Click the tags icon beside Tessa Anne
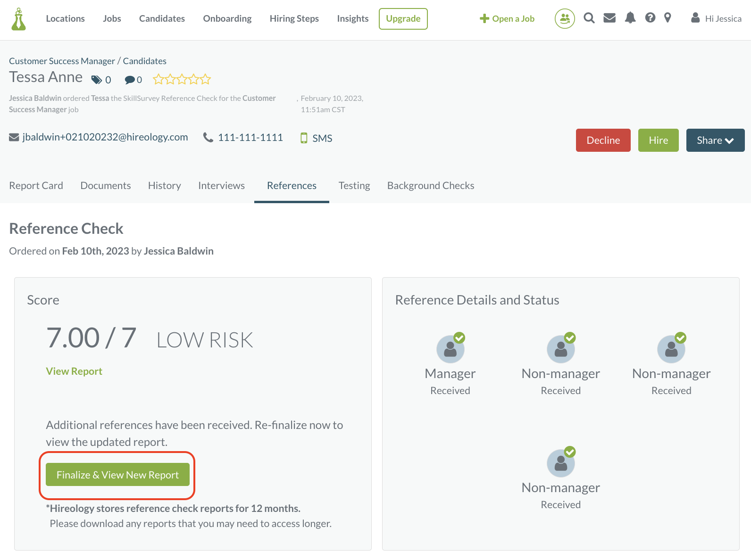Viewport: 751px width, 560px height. click(97, 80)
